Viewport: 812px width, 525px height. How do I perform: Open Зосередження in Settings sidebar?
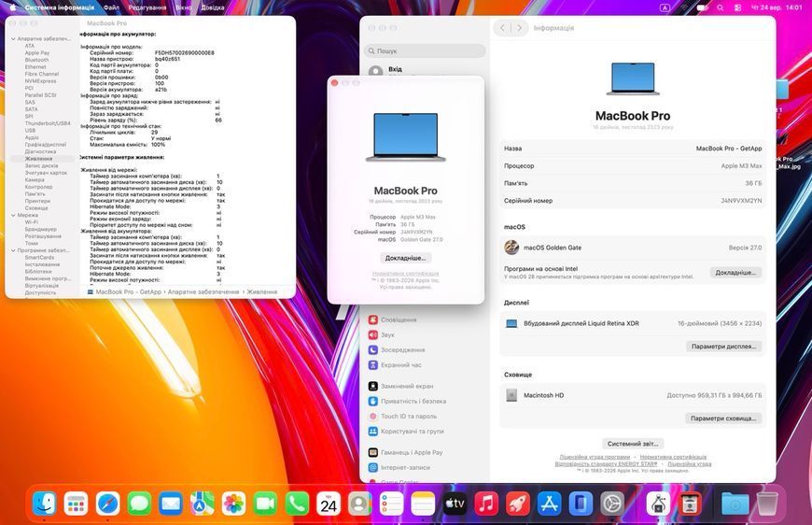tap(402, 349)
